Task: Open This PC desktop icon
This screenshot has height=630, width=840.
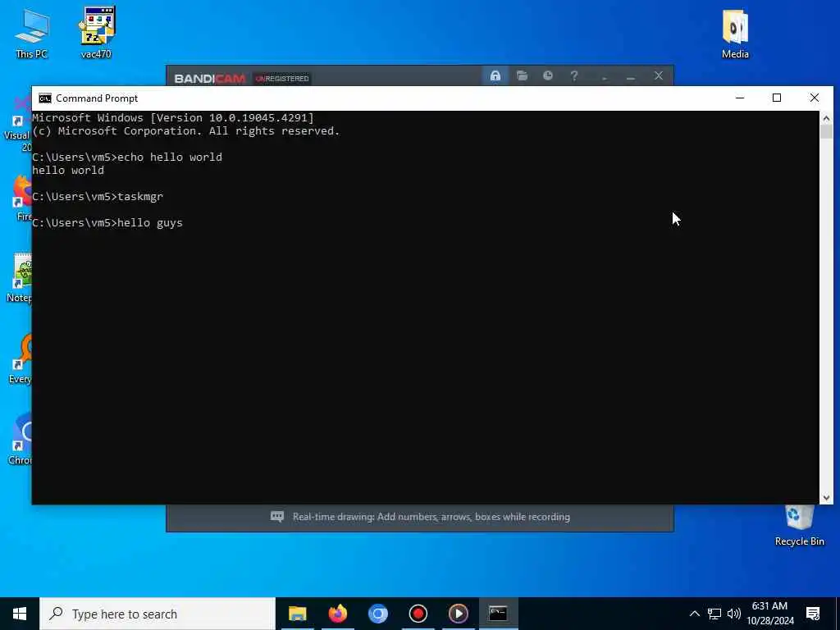Action: tap(32, 33)
